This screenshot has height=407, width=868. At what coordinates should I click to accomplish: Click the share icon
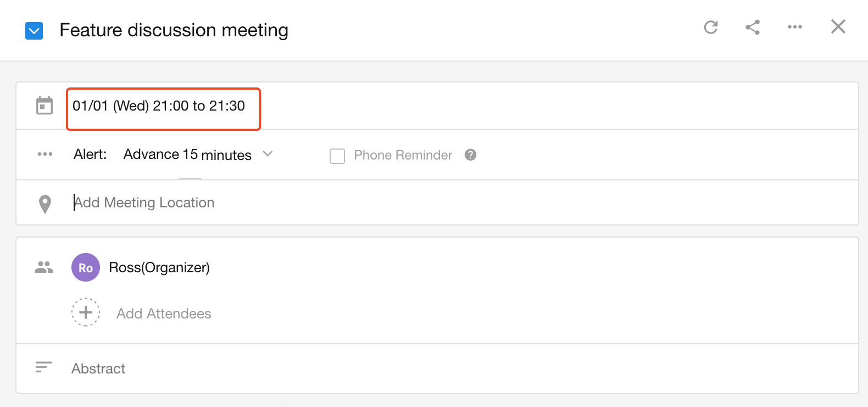(753, 27)
